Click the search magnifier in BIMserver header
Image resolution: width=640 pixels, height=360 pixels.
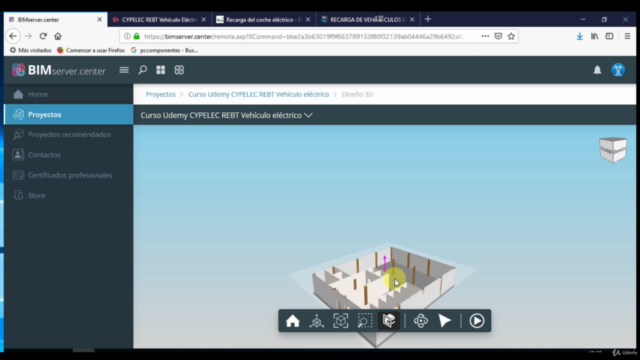tap(142, 70)
